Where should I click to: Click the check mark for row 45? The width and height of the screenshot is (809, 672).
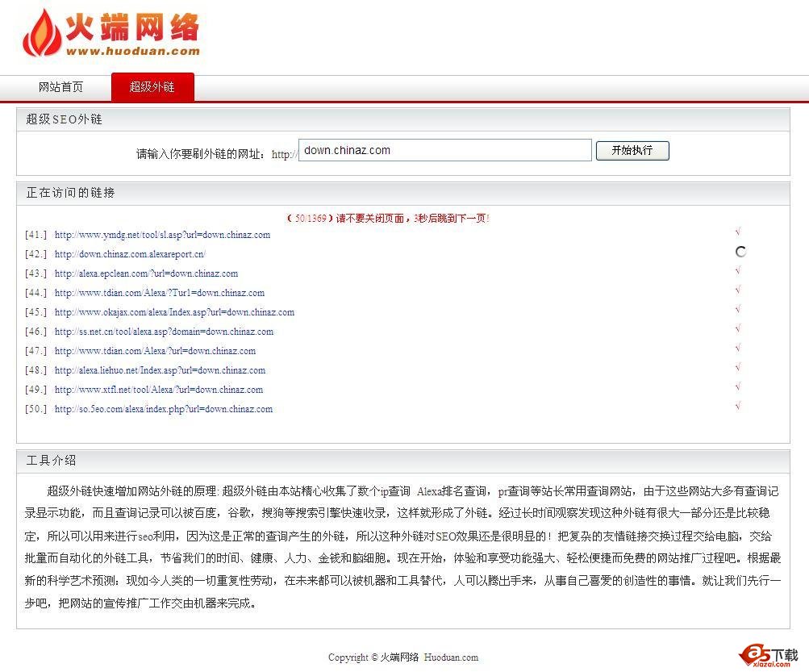[x=738, y=309]
